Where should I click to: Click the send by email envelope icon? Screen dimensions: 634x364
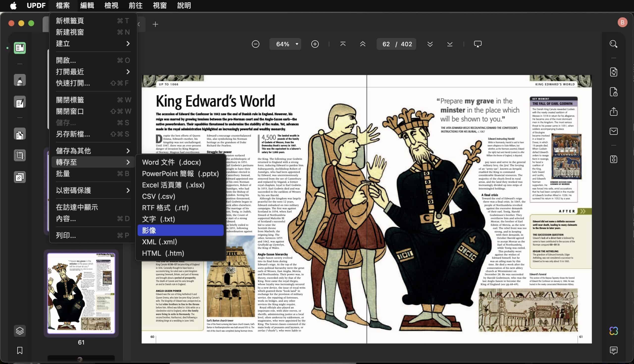613,131
